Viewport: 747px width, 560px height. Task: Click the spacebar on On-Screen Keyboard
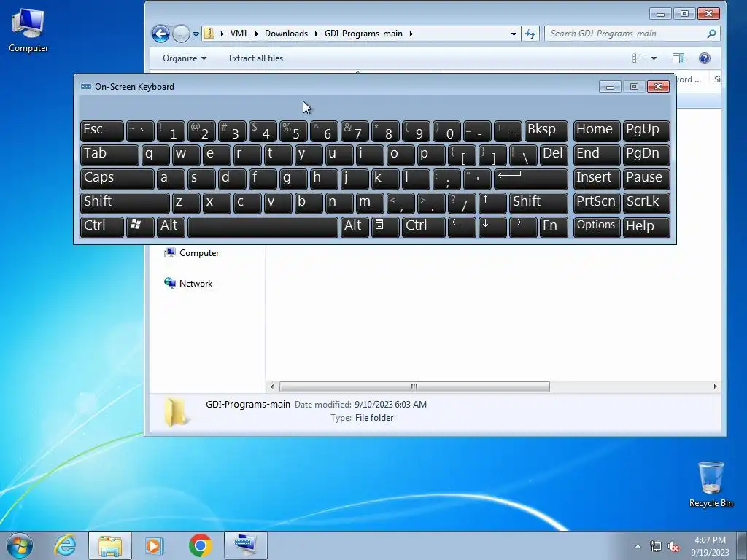pos(263,227)
